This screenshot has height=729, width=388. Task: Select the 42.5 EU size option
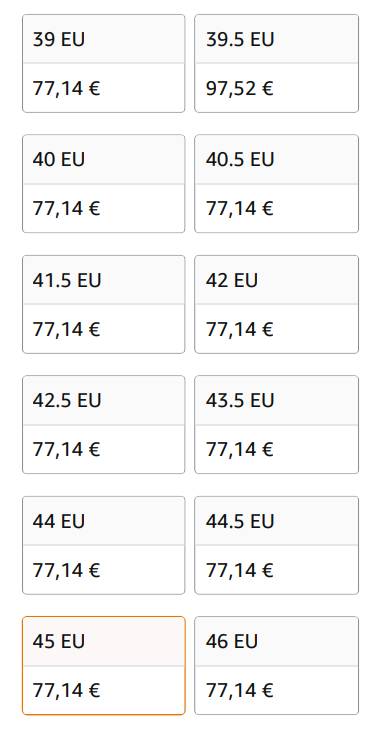click(x=104, y=424)
